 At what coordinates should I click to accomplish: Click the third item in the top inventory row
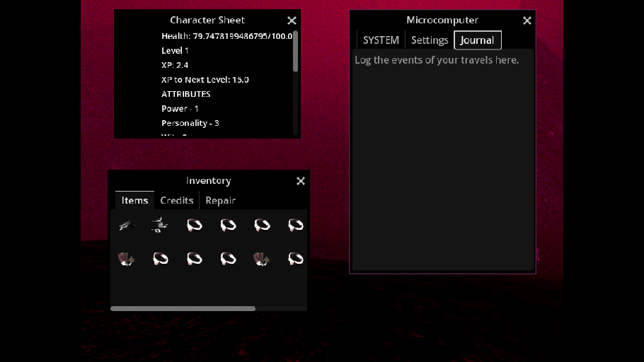click(x=194, y=226)
